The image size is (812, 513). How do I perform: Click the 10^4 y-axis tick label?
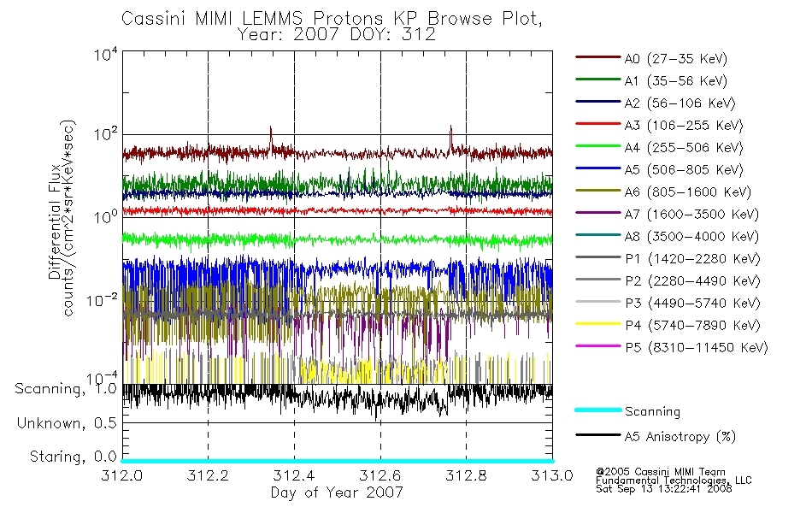click(x=106, y=55)
